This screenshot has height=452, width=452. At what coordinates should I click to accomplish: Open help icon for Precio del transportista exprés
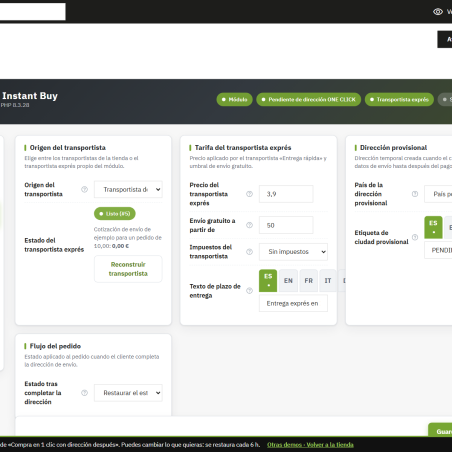point(249,194)
